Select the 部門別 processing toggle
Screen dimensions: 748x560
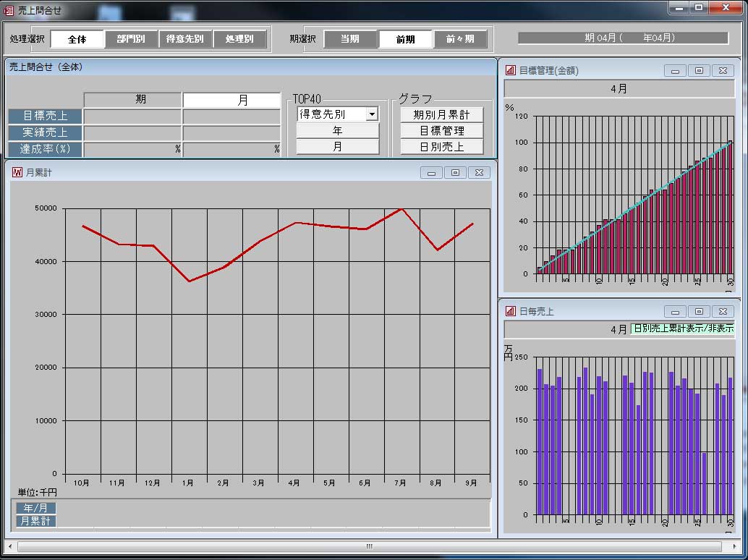click(131, 39)
